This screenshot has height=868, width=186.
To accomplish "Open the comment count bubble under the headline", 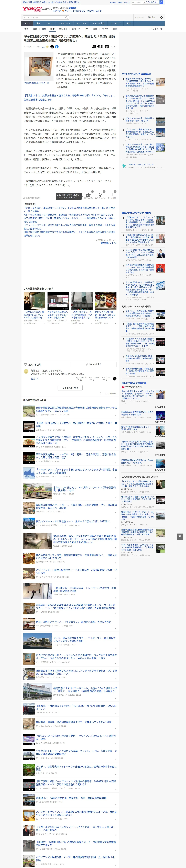I will (44, 47).
